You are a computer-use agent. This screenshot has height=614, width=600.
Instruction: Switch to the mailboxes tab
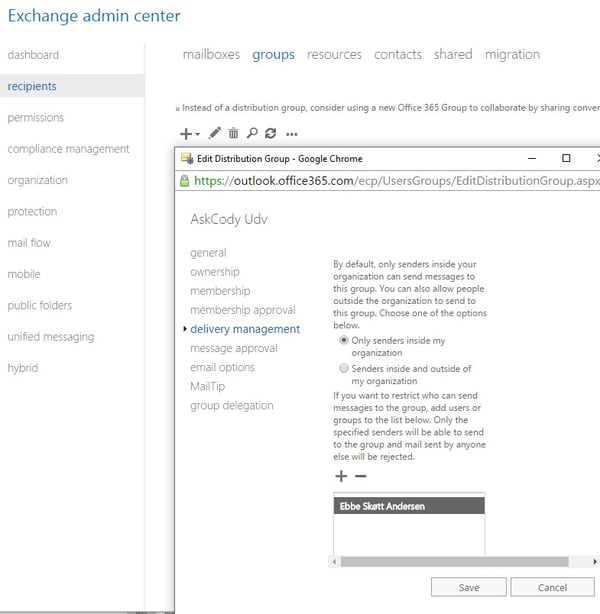(211, 55)
